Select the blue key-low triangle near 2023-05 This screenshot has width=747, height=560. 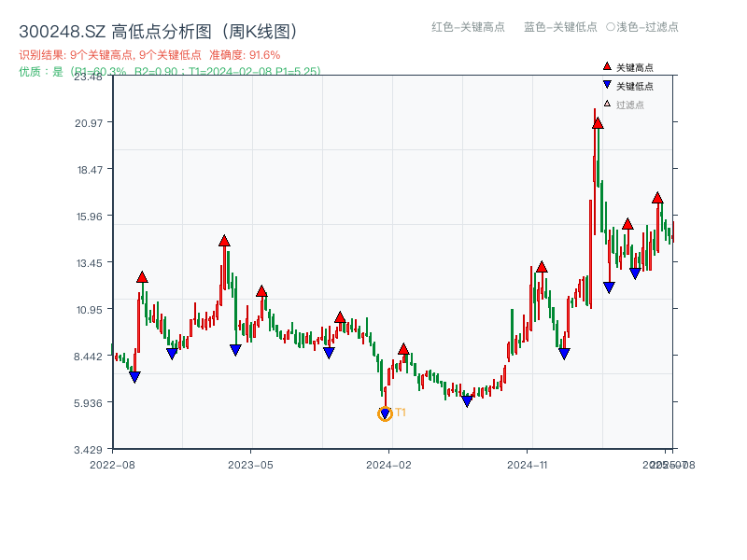235,350
